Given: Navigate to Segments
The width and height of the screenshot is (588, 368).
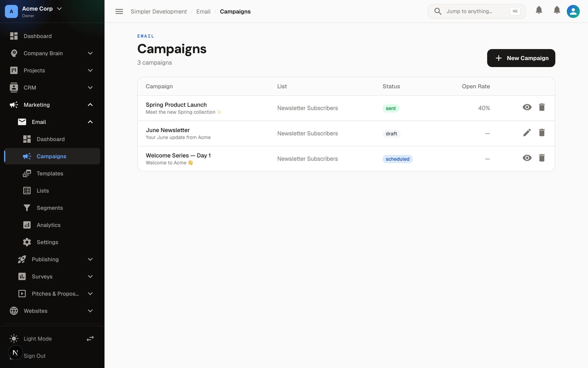Looking at the screenshot, I should tap(52, 208).
